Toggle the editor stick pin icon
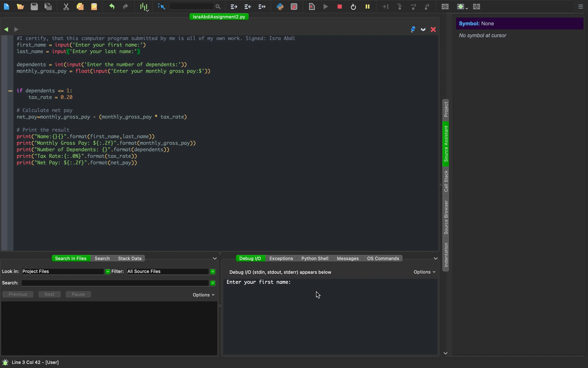The width and height of the screenshot is (588, 368). pos(413,29)
